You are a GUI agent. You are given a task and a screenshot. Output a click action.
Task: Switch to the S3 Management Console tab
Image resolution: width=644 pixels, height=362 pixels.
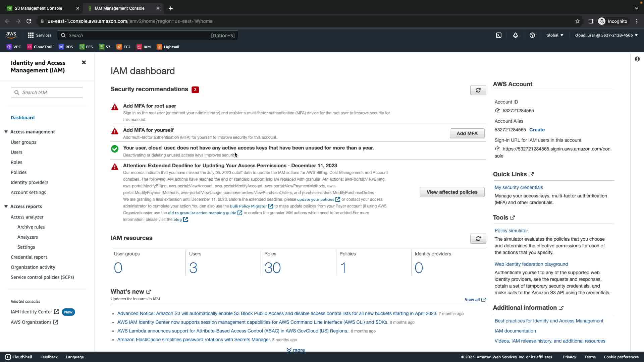coord(39,8)
